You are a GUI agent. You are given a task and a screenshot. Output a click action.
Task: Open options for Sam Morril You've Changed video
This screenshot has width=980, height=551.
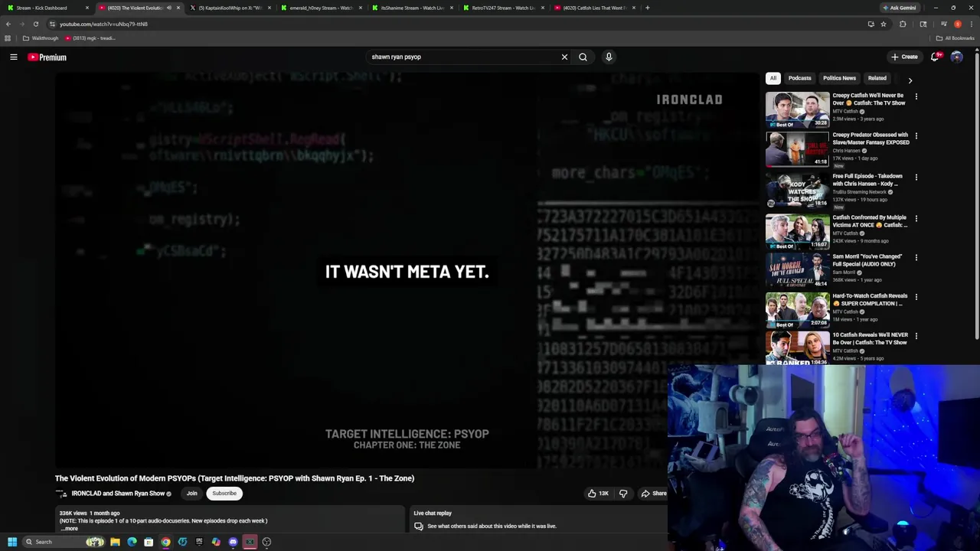click(x=916, y=257)
